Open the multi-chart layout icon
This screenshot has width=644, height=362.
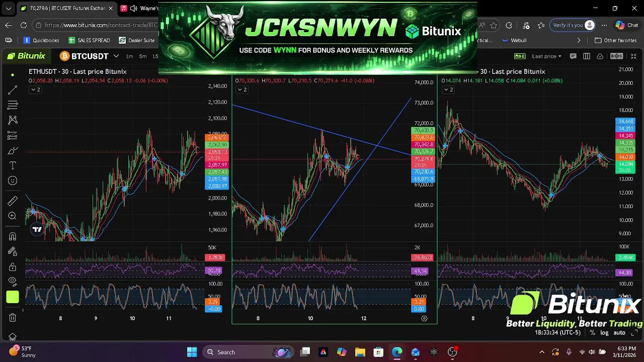[587, 56]
